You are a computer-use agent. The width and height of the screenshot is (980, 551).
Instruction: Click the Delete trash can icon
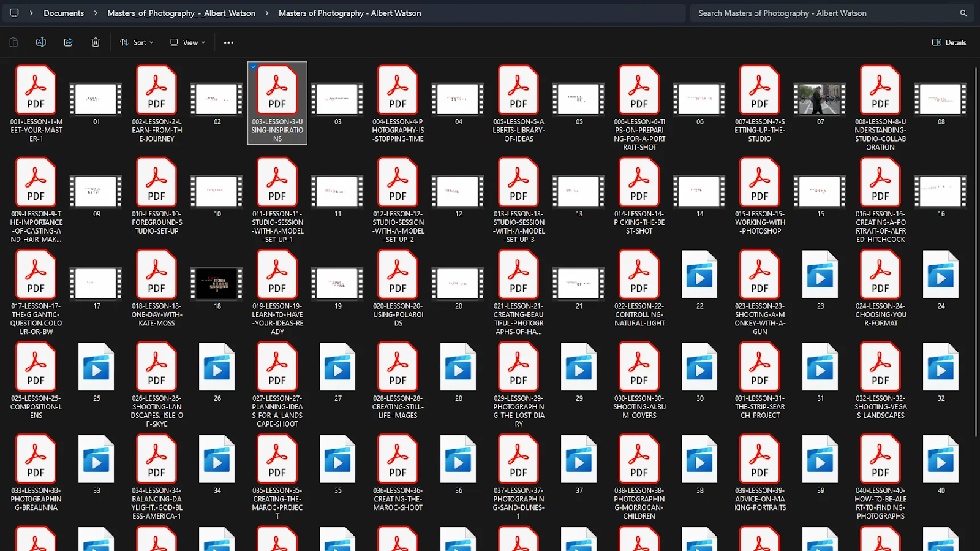coord(96,42)
